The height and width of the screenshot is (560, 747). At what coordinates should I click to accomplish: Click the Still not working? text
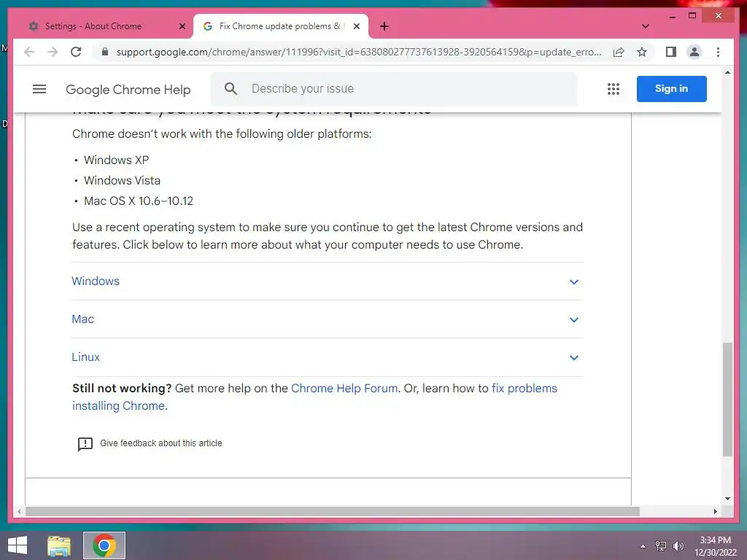tap(122, 389)
